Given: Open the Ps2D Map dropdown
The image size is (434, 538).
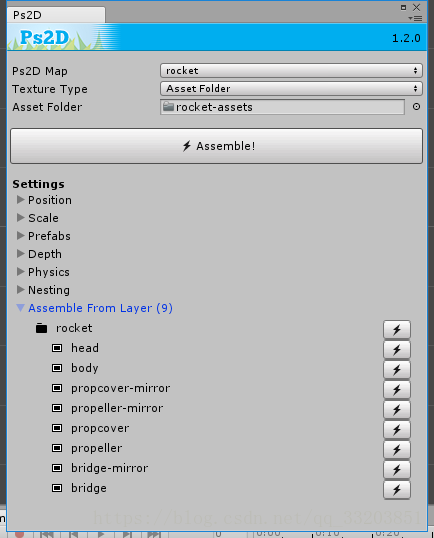Looking at the screenshot, I should (291, 71).
